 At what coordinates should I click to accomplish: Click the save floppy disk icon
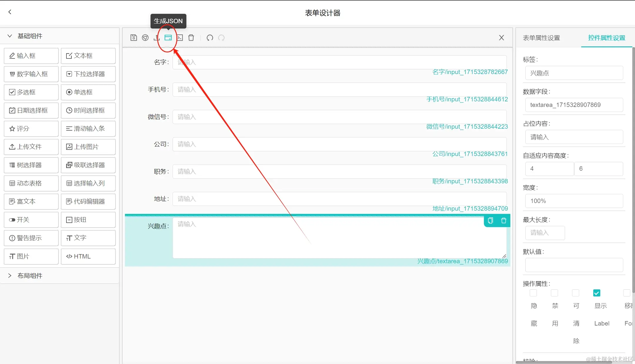coord(133,38)
